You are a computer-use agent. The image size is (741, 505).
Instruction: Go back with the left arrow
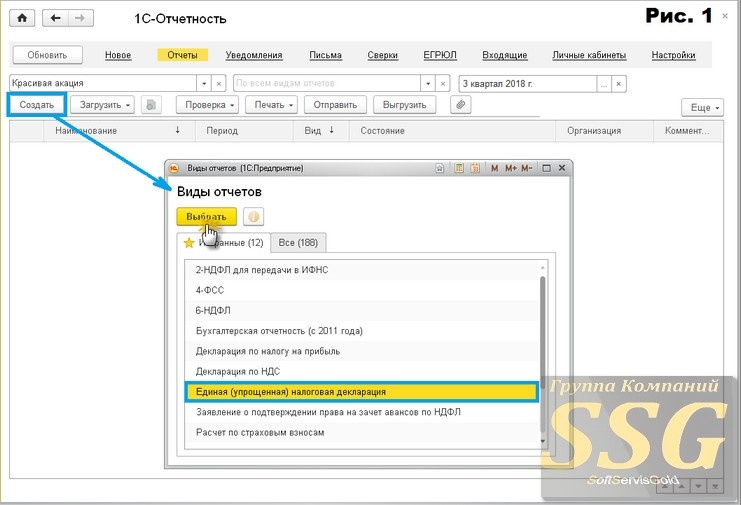(x=55, y=18)
